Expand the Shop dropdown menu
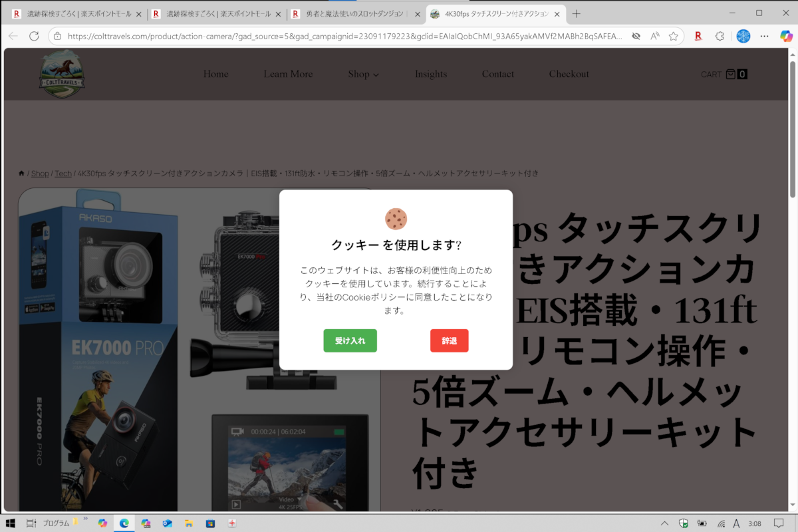This screenshot has height=532, width=798. 363,74
